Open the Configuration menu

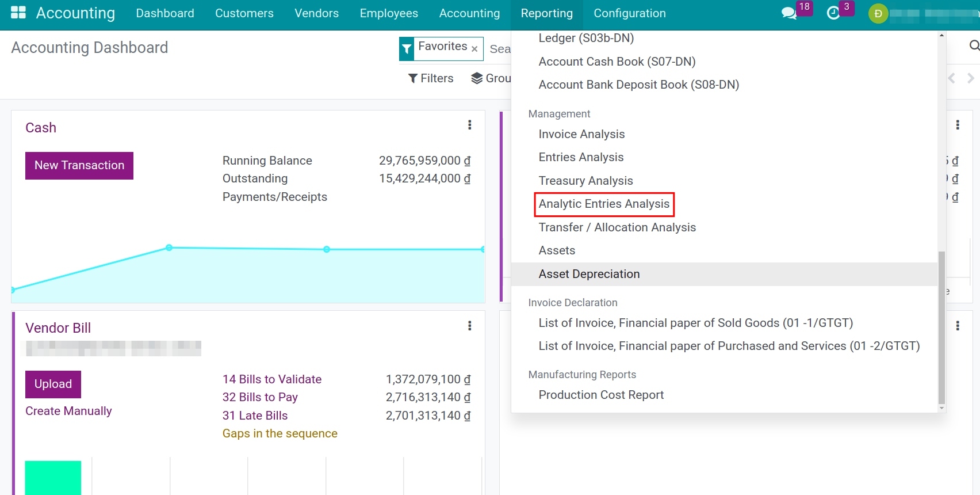630,13
